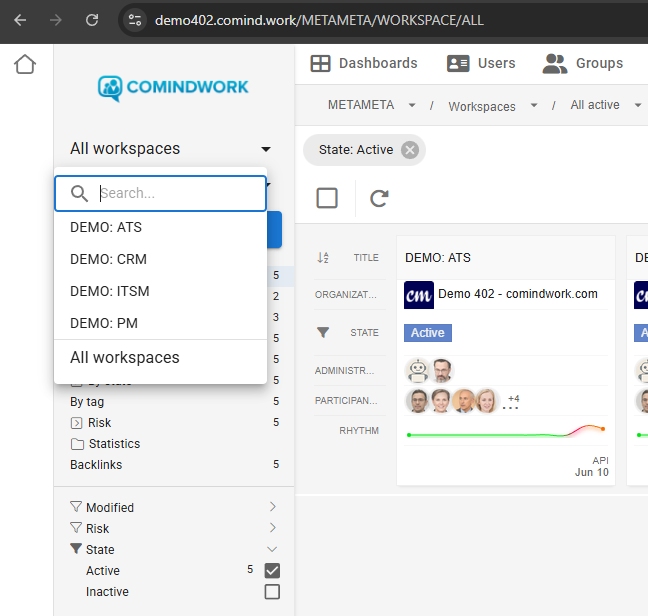Open Groups tab
The width and height of the screenshot is (648, 616).
pyautogui.click(x=583, y=63)
